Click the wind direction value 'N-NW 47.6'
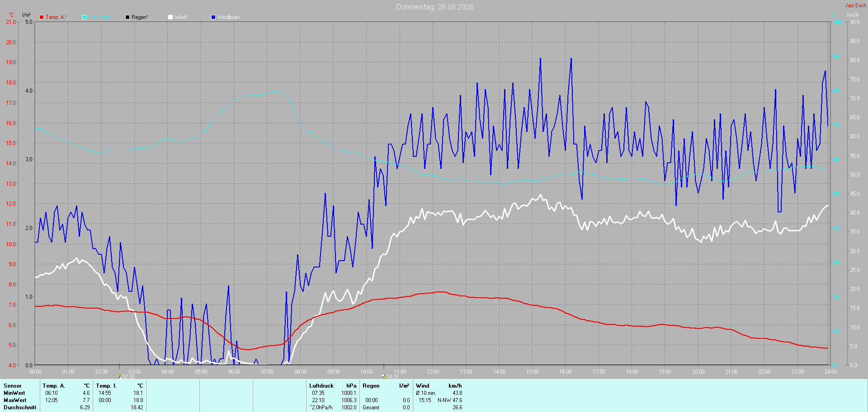 [450, 400]
